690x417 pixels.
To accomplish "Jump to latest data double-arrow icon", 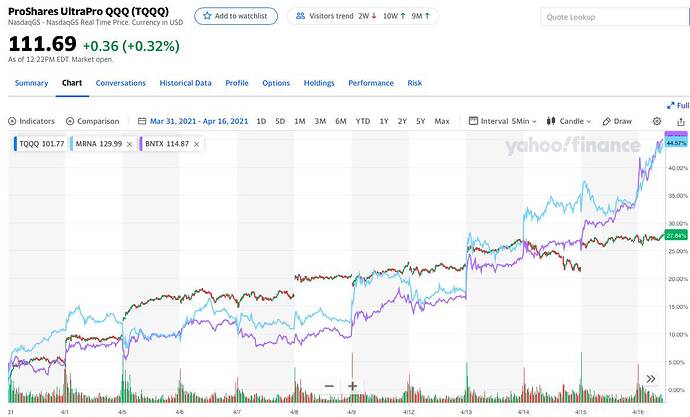I will [x=651, y=379].
